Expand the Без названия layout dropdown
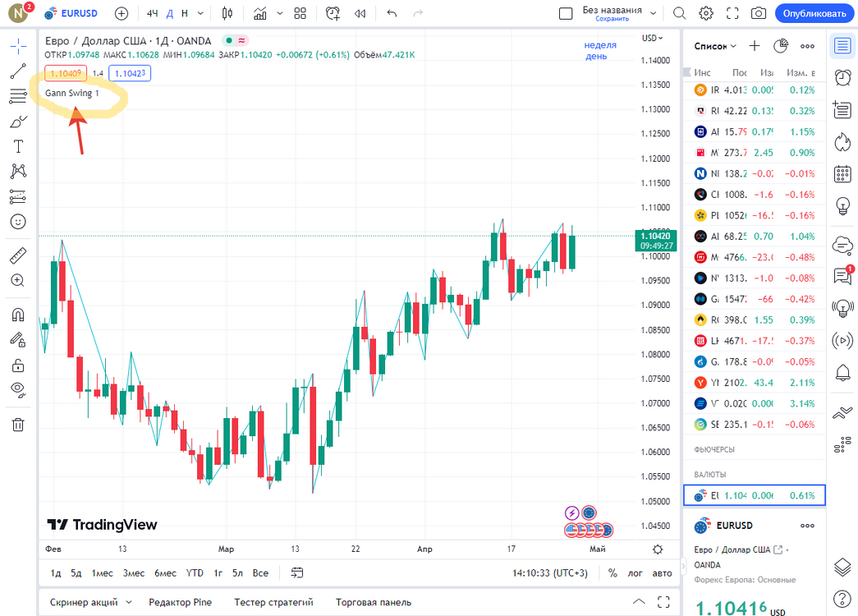The height and width of the screenshot is (616, 858). click(x=654, y=13)
